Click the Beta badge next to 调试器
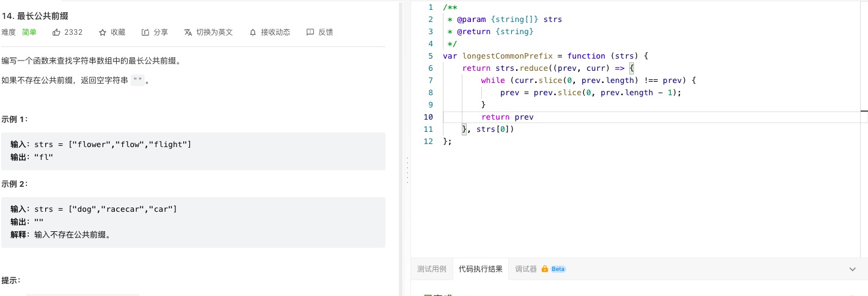 click(558, 269)
